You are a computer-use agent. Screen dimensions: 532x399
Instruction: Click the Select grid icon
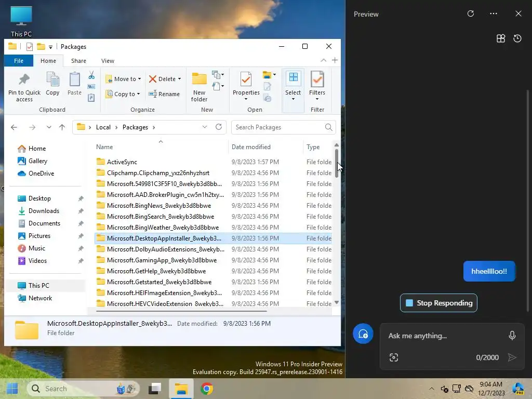[293, 77]
